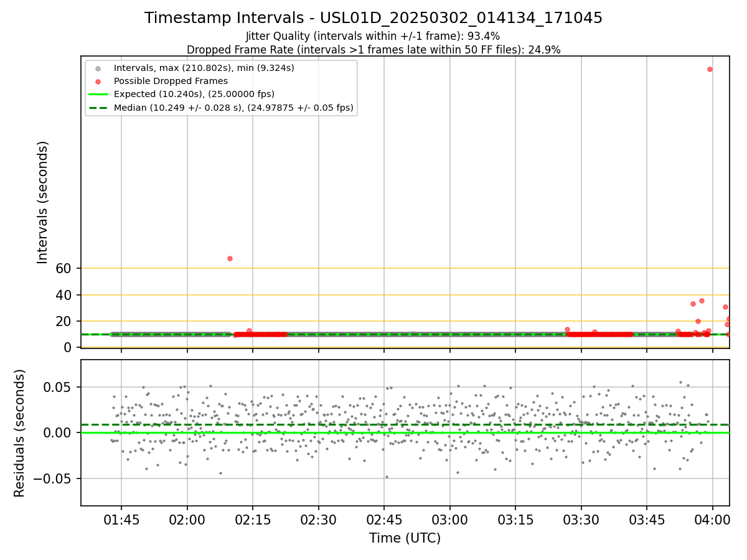Click the gray marker icon beside the Intervals legend entry
747x560 pixels.
(x=99, y=68)
